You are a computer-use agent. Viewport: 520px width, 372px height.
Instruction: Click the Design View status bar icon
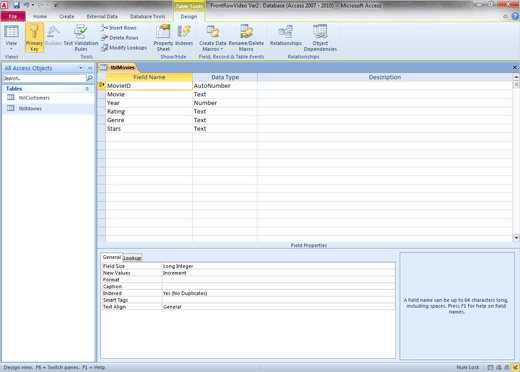point(515,367)
